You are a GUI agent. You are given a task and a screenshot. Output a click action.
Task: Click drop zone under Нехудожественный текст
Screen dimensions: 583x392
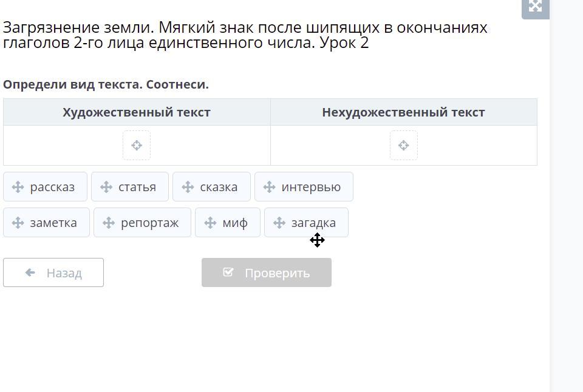(x=404, y=146)
